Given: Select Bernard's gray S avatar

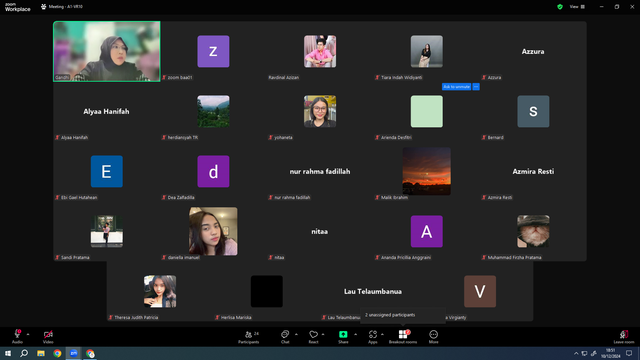Looking at the screenshot, I should click(x=533, y=111).
